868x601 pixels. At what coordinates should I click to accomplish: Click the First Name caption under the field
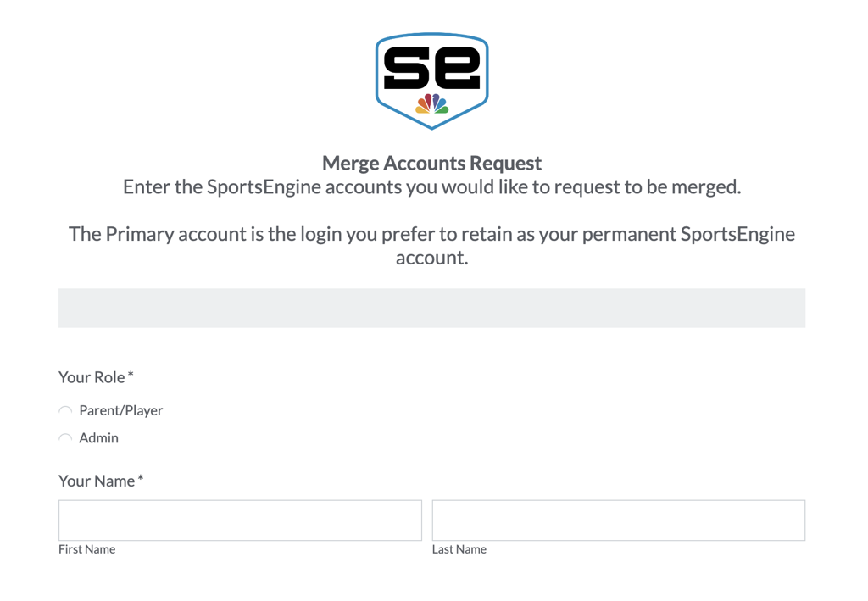(86, 549)
